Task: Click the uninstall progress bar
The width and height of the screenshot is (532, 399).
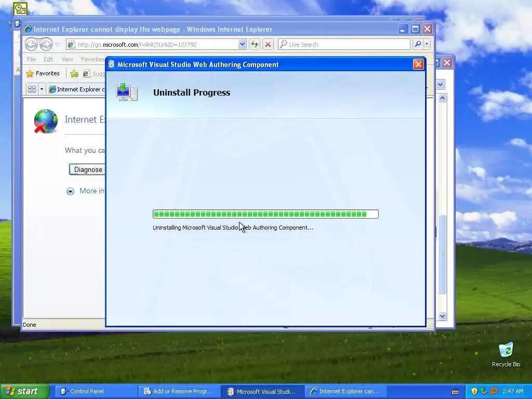Action: [265, 214]
